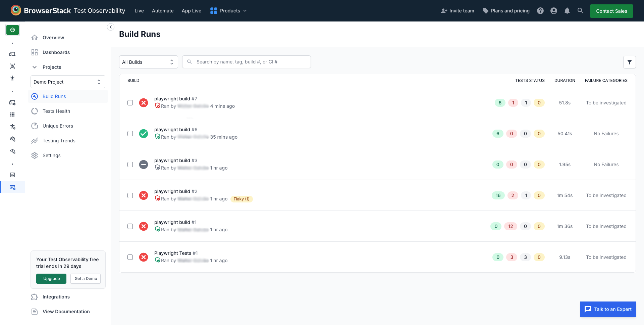This screenshot has width=644, height=325.
Task: Open the filter funnel for build runs
Action: [x=629, y=62]
